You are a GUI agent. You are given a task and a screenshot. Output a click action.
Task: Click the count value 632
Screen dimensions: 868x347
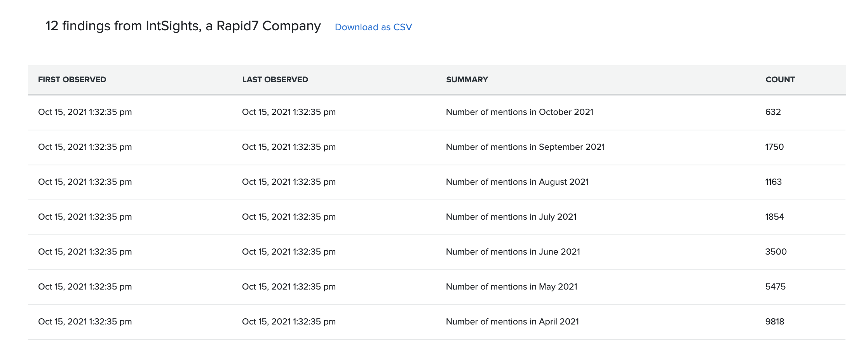pos(773,112)
